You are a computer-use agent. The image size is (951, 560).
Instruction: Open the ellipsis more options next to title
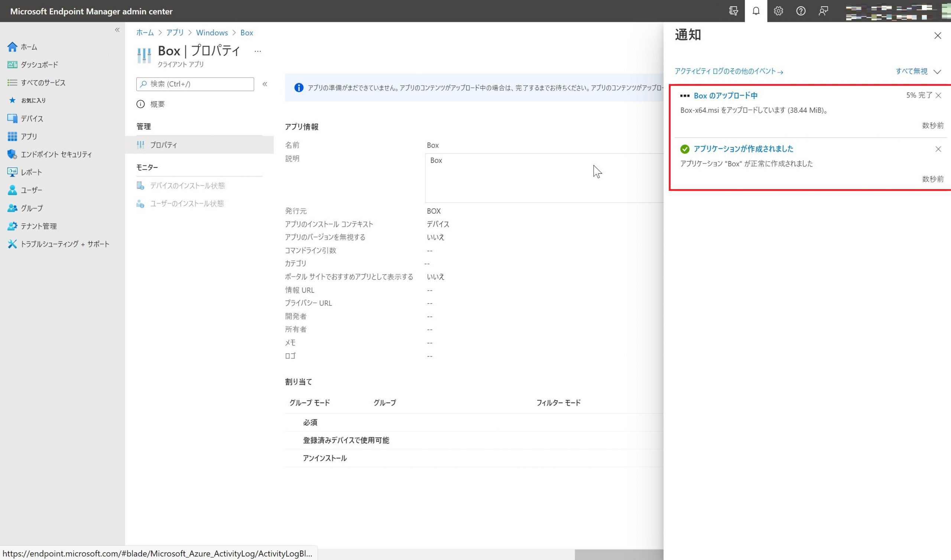click(x=257, y=51)
